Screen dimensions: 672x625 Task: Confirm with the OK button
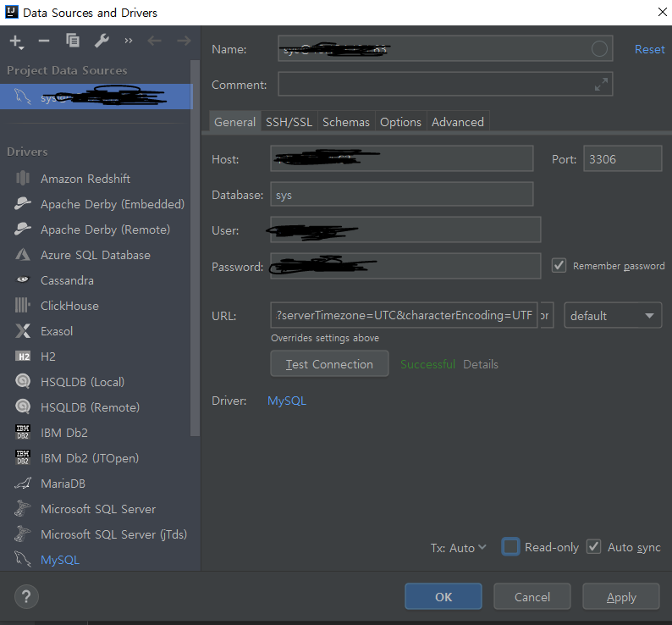click(443, 596)
